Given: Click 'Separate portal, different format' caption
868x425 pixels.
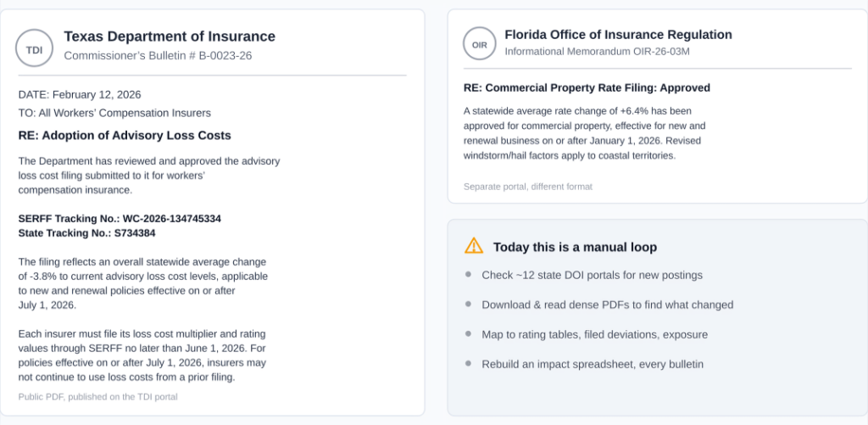Looking at the screenshot, I should pyautogui.click(x=528, y=187).
